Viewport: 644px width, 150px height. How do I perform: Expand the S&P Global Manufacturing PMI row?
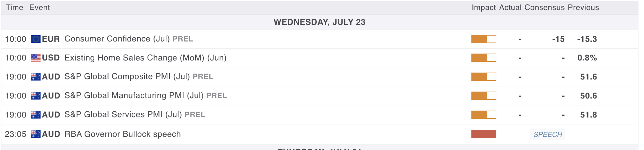[x=320, y=96]
